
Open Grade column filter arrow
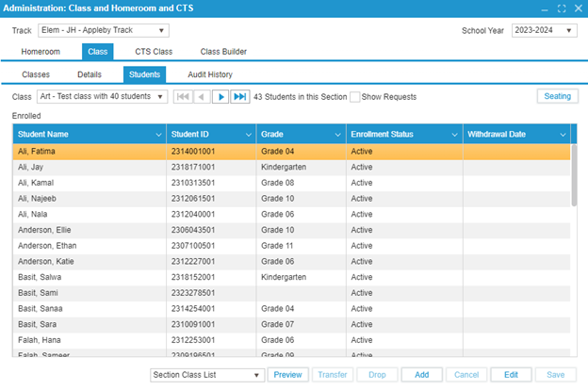[336, 135]
